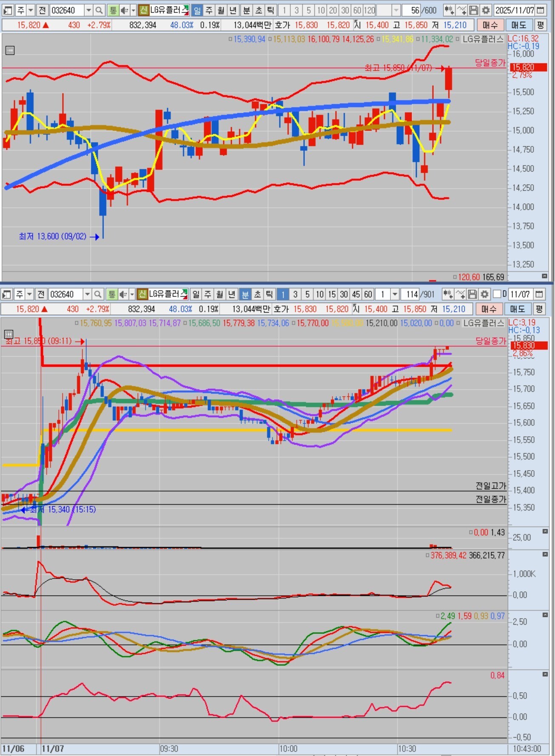
Task: Click the 신 badge in the lower chart toolbar
Action: coord(142,294)
